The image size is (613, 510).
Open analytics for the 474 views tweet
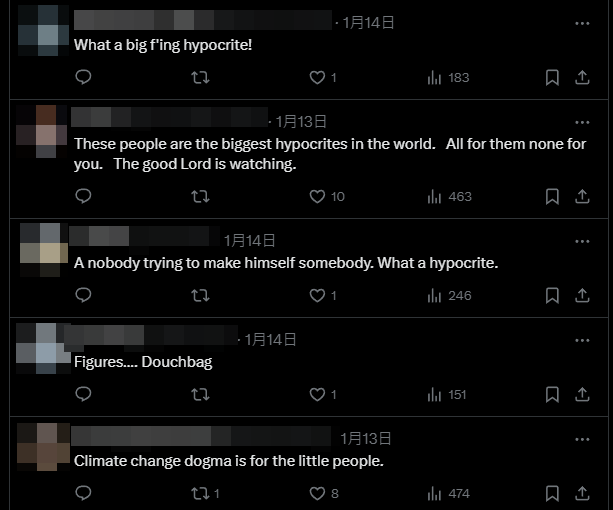[x=449, y=493]
